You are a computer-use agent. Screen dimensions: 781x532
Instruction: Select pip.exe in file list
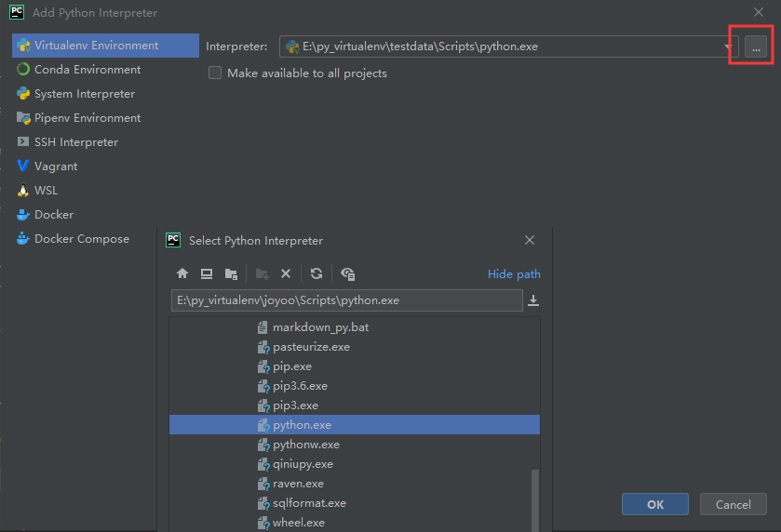pyautogui.click(x=354, y=366)
